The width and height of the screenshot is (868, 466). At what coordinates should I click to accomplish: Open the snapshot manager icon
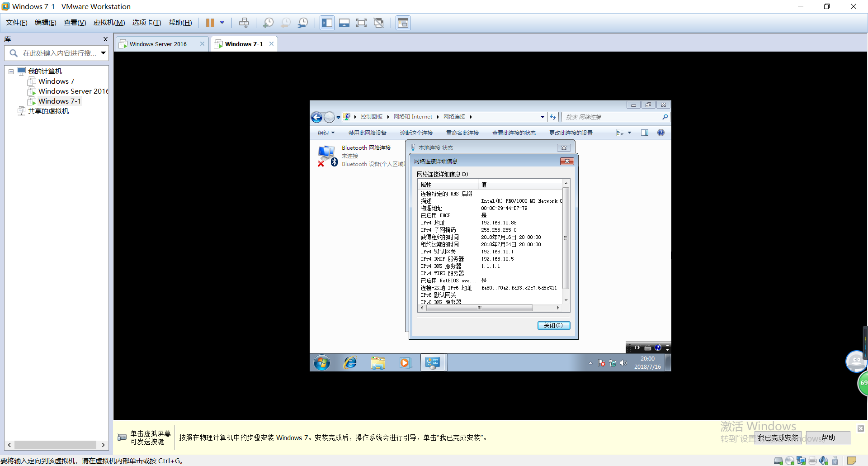(303, 23)
